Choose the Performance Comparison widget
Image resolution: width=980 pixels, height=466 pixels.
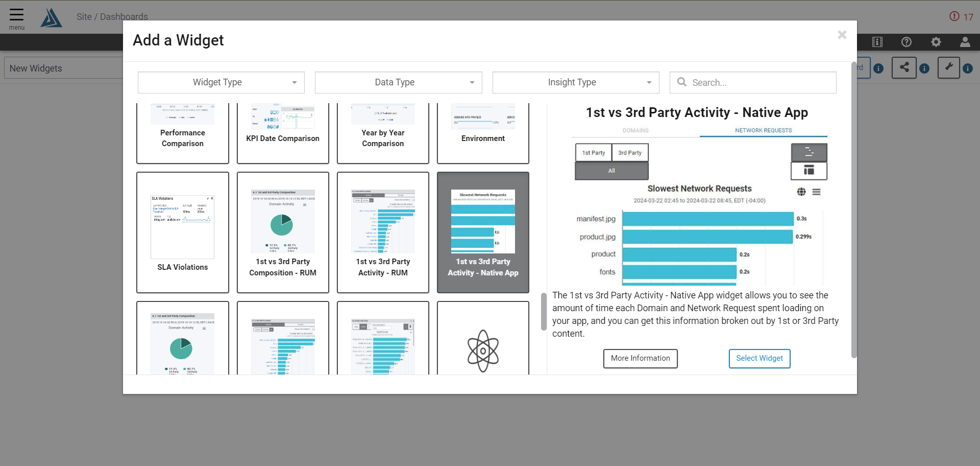click(x=183, y=133)
